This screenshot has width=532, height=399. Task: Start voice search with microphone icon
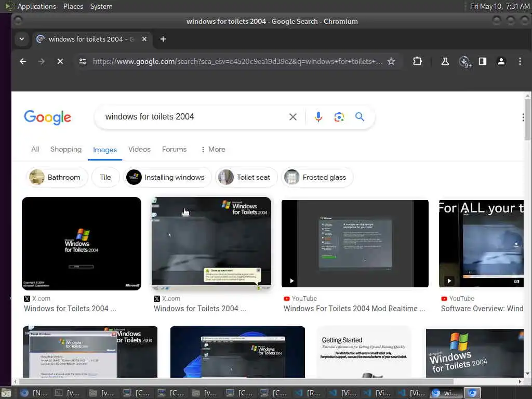coord(318,117)
